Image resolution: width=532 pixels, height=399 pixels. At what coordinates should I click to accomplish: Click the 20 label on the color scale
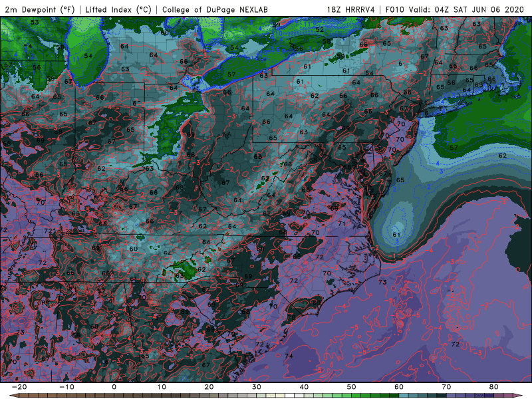209,387
